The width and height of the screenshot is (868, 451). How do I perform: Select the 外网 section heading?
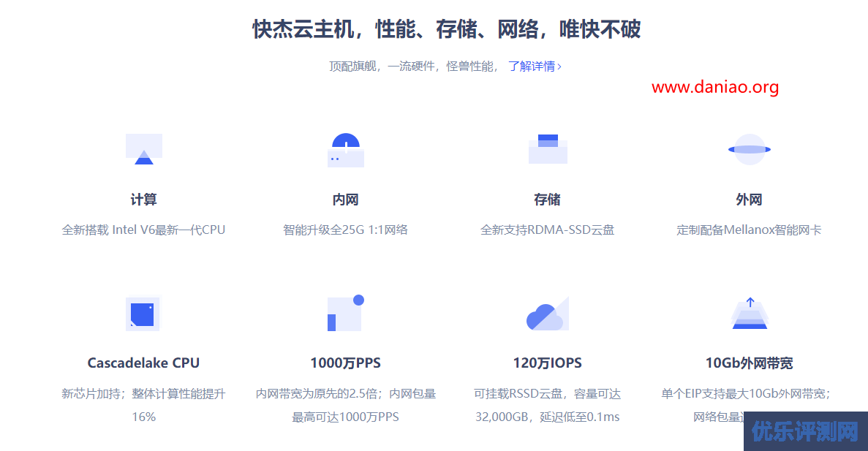click(750, 199)
